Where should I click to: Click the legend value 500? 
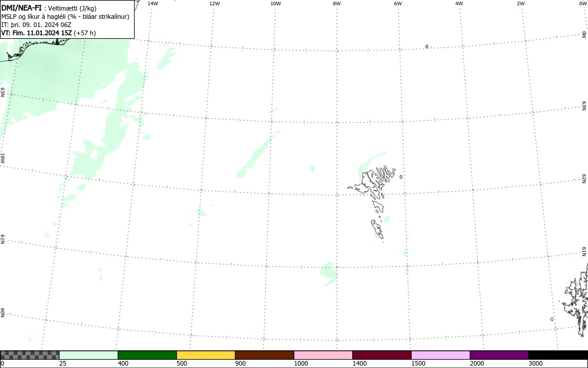point(182,363)
